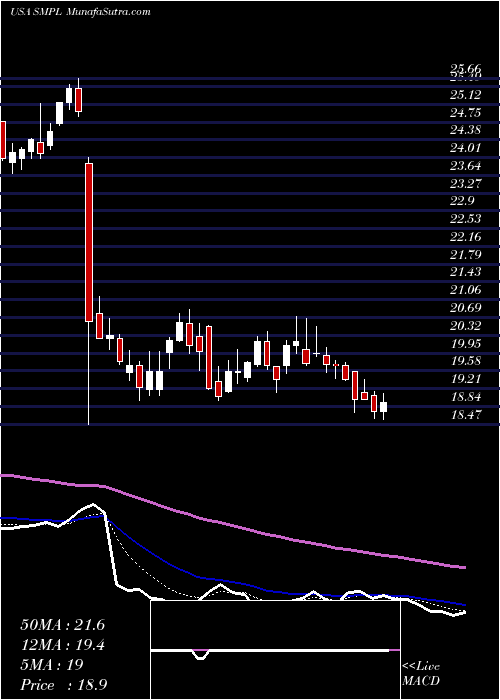Select the 20.69 price level label
Screen dimensions: 500x700
pyautogui.click(x=466, y=308)
